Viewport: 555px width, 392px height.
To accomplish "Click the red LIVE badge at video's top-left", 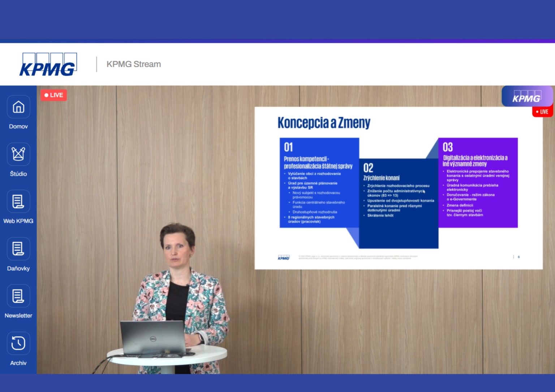I will click(x=53, y=95).
